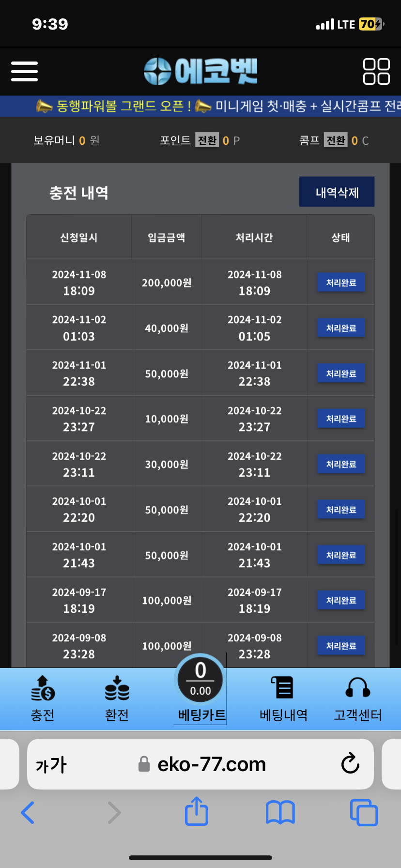Tap 처리완료 status for 200,000원 deposit
The width and height of the screenshot is (401, 868).
pos(341,282)
